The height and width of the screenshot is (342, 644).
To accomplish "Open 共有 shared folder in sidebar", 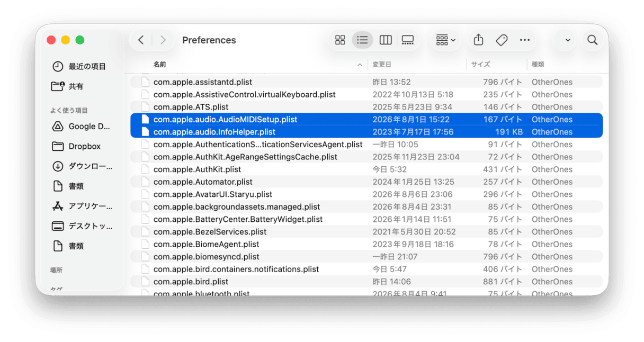I will coord(68,86).
